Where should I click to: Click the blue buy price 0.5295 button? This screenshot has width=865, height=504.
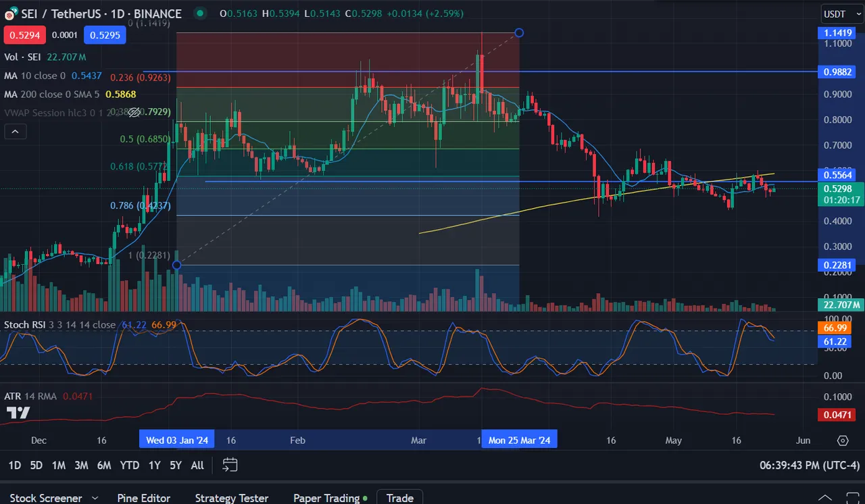(106, 35)
